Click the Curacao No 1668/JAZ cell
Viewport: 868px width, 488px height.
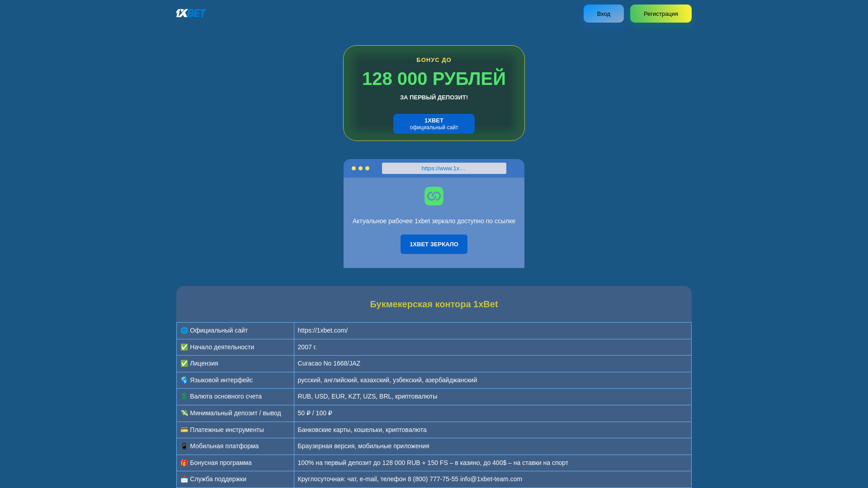[493, 364]
